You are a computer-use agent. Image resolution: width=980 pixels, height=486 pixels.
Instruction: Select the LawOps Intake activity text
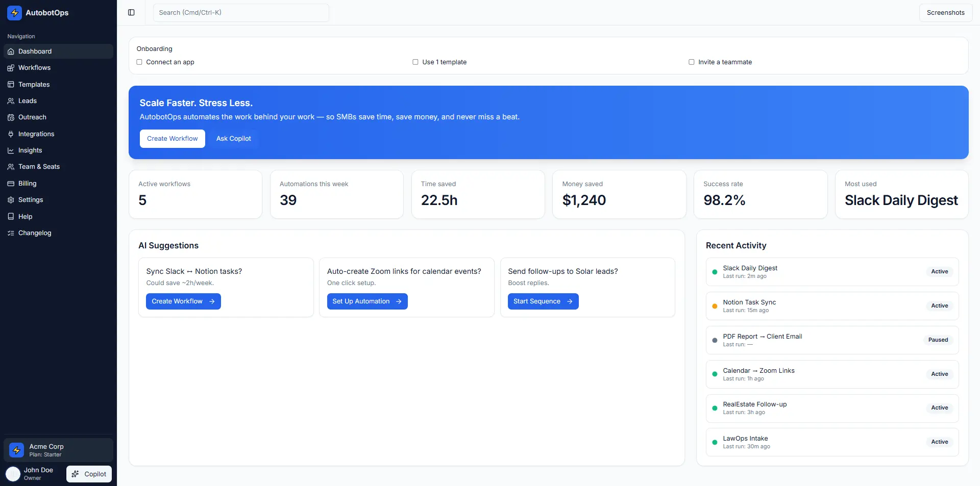coord(745,439)
